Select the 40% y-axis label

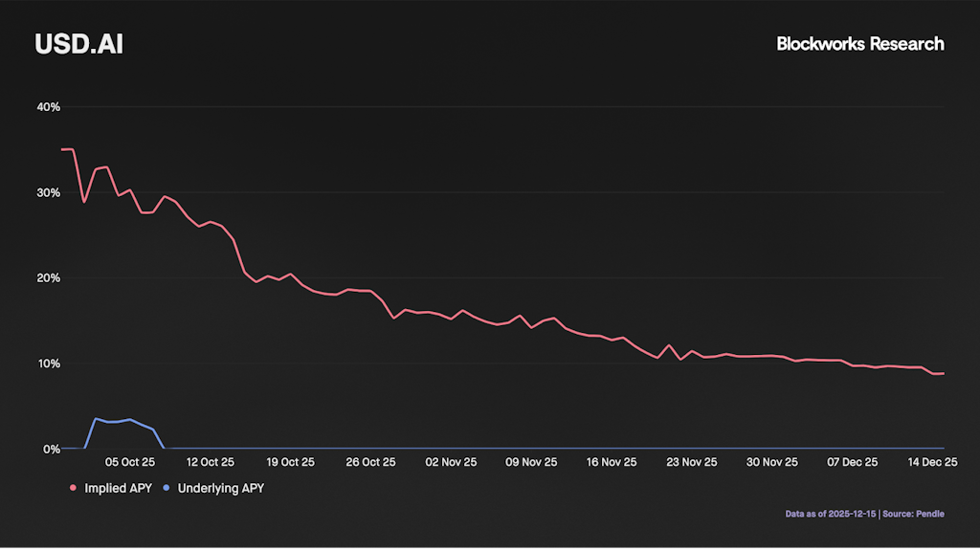pos(48,107)
